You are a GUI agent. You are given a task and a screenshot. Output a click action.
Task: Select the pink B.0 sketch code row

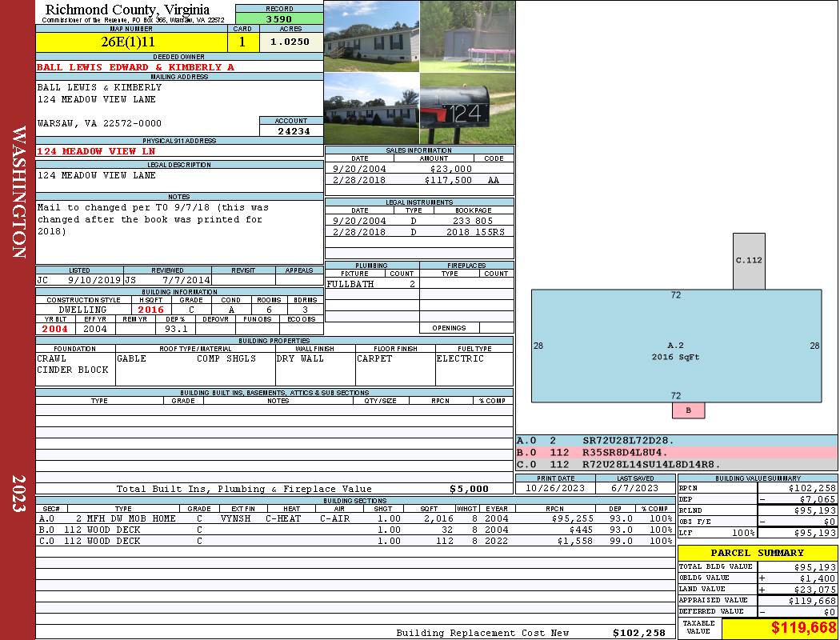[x=676, y=452]
